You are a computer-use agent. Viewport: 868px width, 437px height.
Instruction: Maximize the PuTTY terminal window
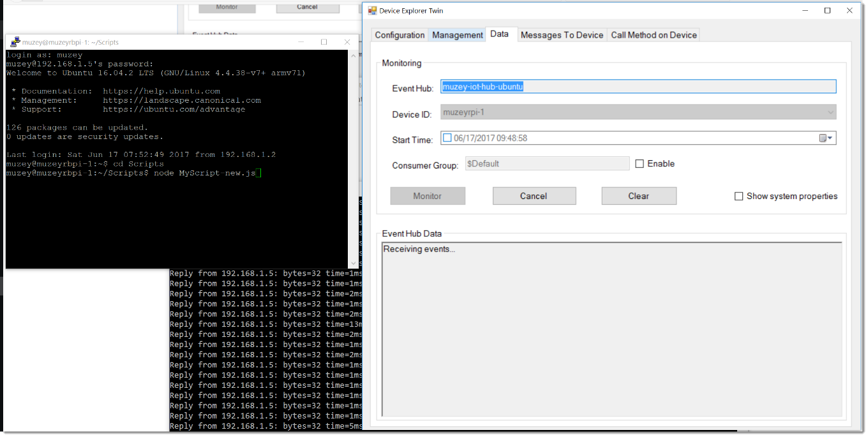(324, 42)
